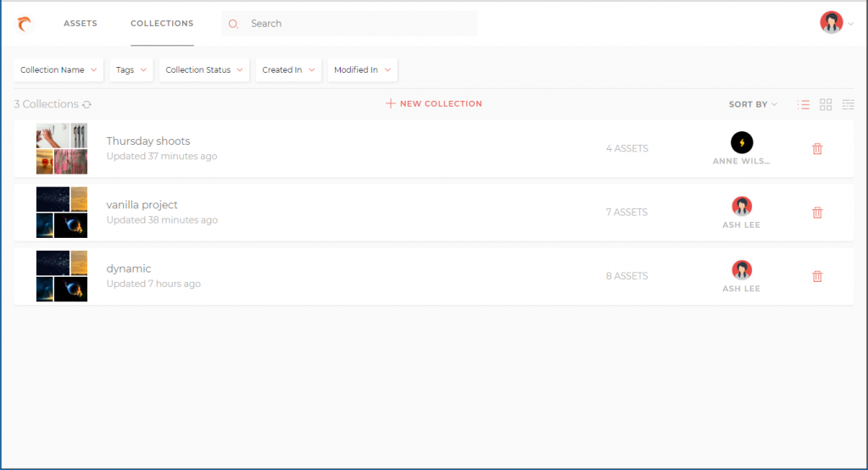Click the 8 ASSETS count
This screenshot has width=868, height=470.
626,275
